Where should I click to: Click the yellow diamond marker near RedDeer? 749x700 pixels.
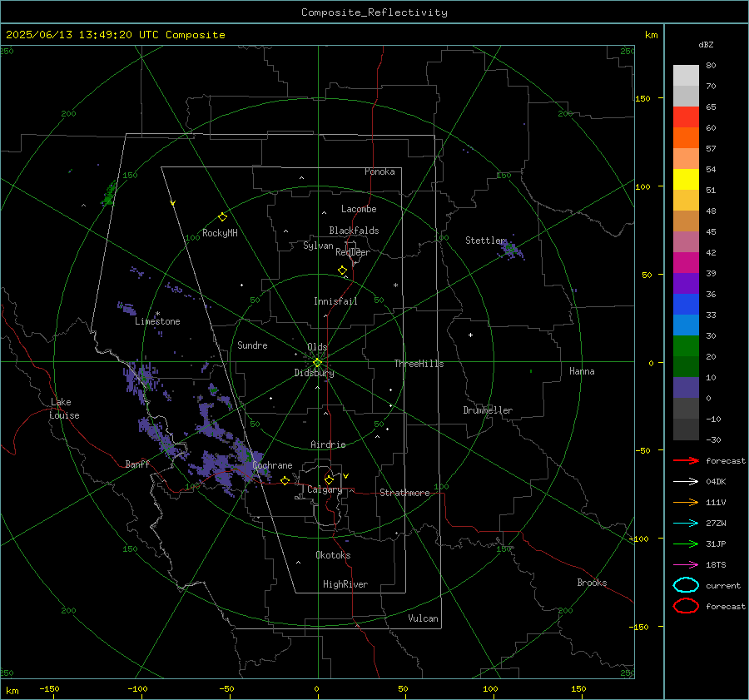coord(342,271)
